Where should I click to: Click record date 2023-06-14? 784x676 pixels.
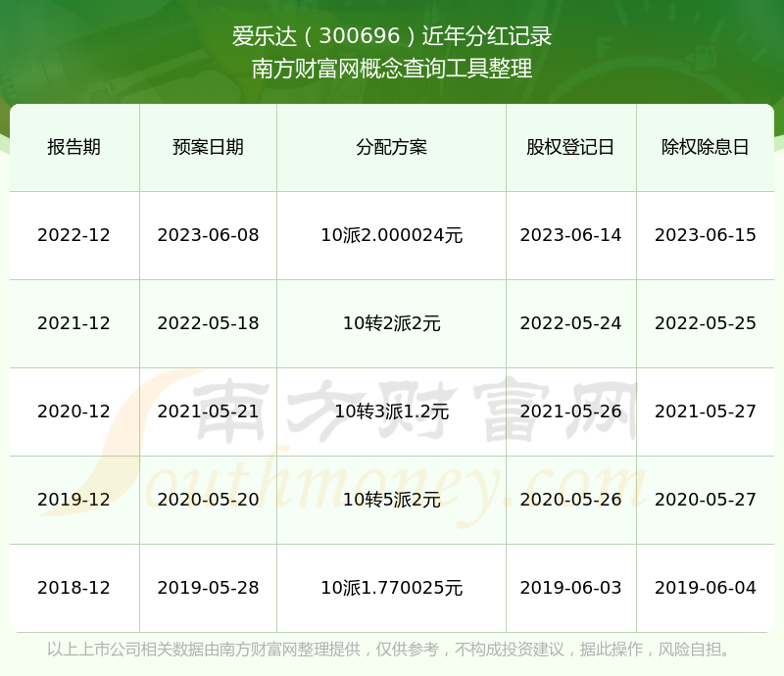pyautogui.click(x=570, y=235)
